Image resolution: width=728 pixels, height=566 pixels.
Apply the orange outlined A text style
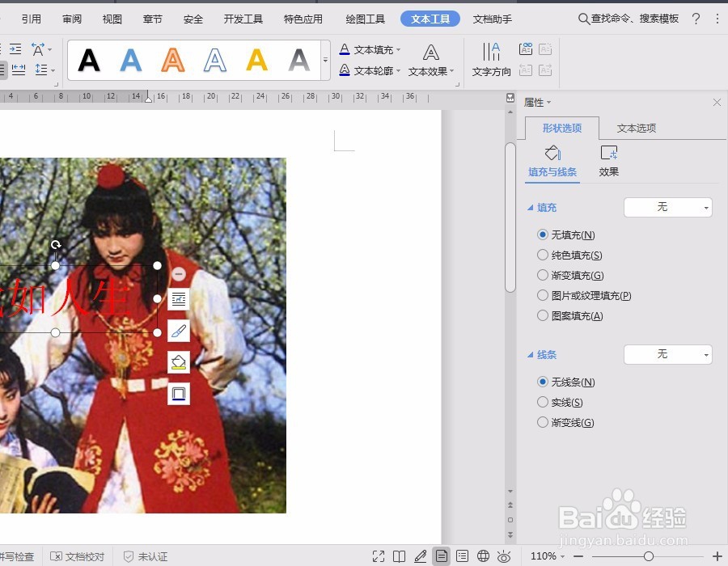(x=173, y=61)
